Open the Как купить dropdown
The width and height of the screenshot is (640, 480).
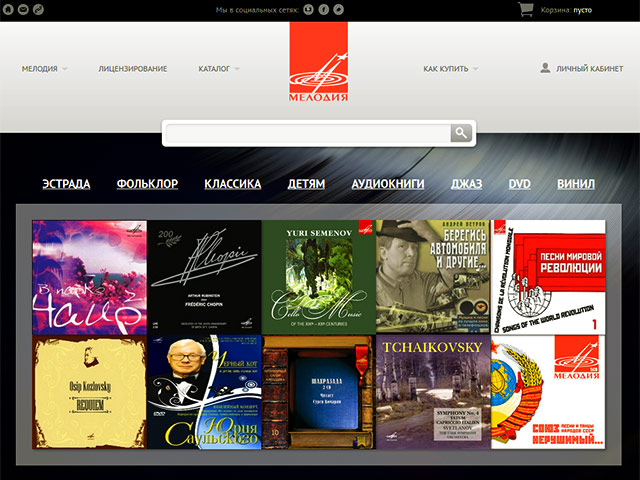click(450, 69)
